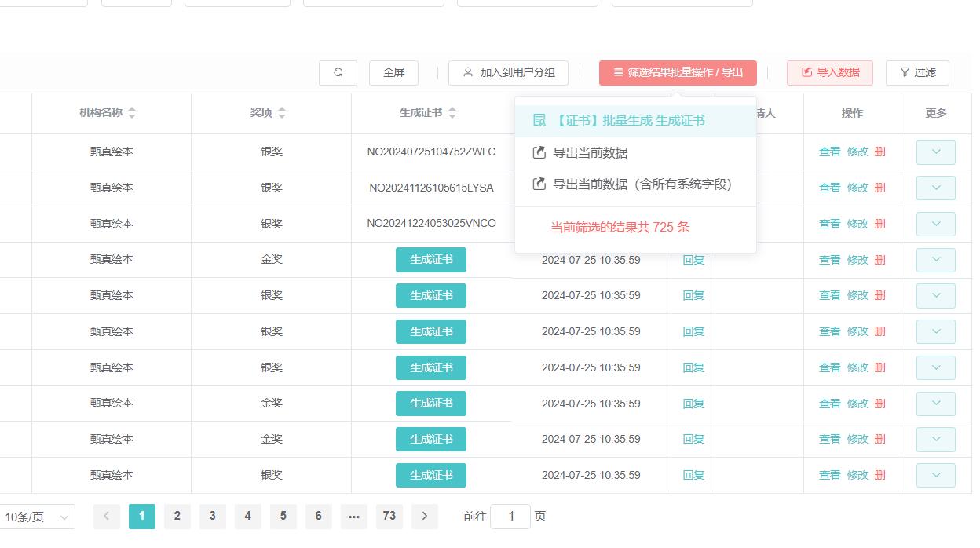
Task: Click the 前往 page number input field
Action: point(510,517)
